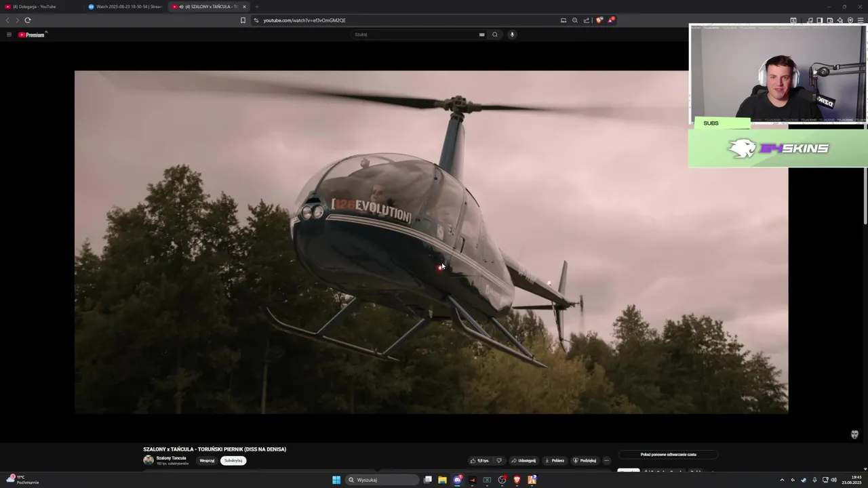The image size is (868, 488).
Task: Switch to the Watch 2025-08-23 Streamable tab
Action: [x=125, y=7]
